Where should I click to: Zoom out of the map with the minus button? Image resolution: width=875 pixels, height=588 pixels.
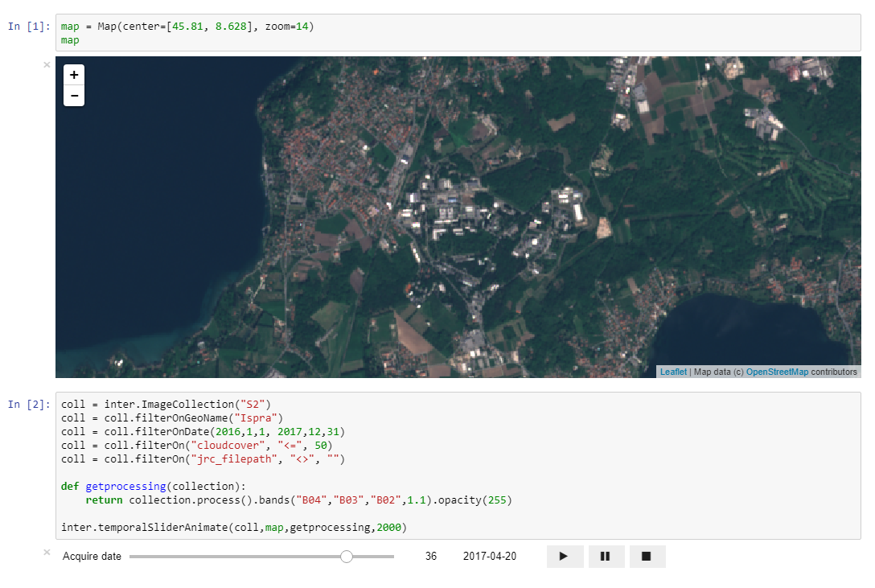[74, 96]
